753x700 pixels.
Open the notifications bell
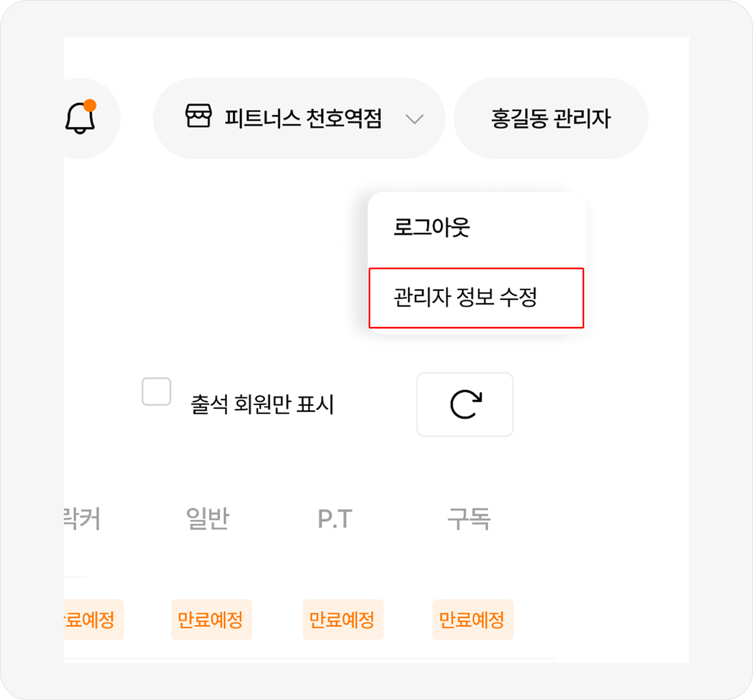pyautogui.click(x=80, y=119)
